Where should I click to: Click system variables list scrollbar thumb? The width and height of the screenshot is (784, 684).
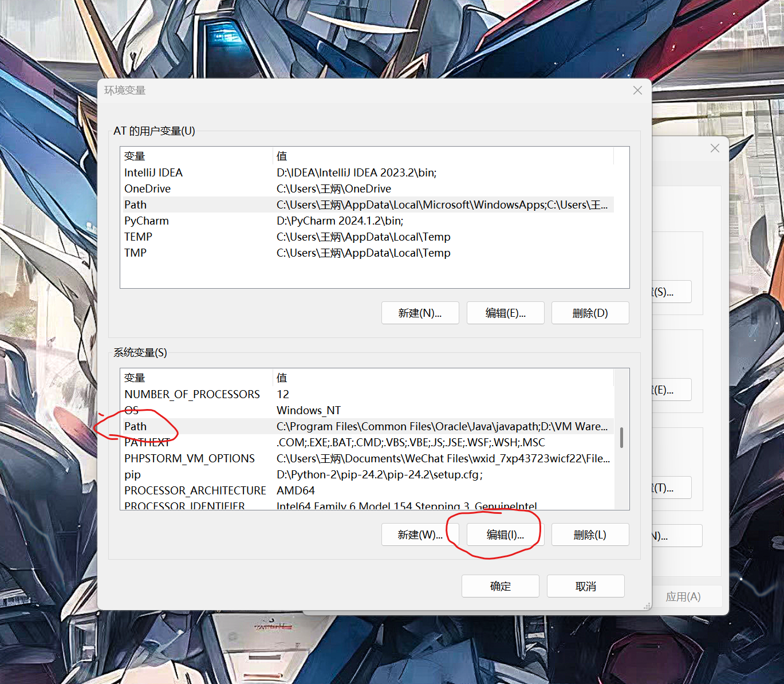(621, 438)
